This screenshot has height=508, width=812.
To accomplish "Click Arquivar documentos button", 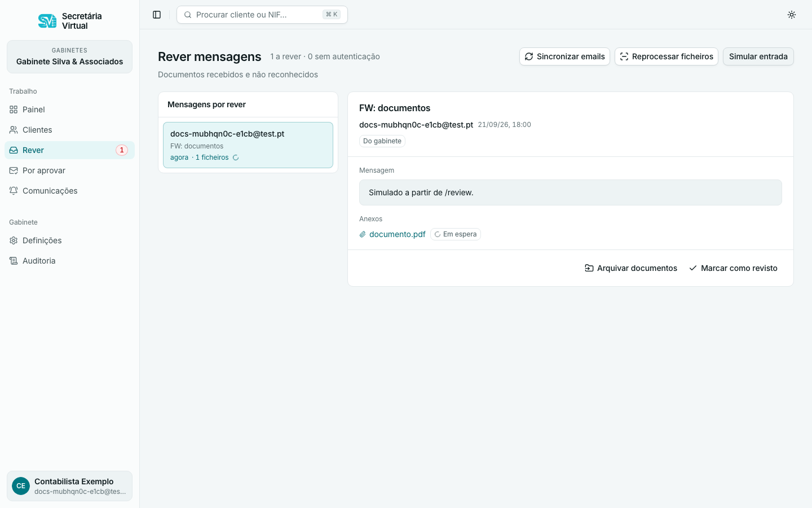I will coord(631,268).
